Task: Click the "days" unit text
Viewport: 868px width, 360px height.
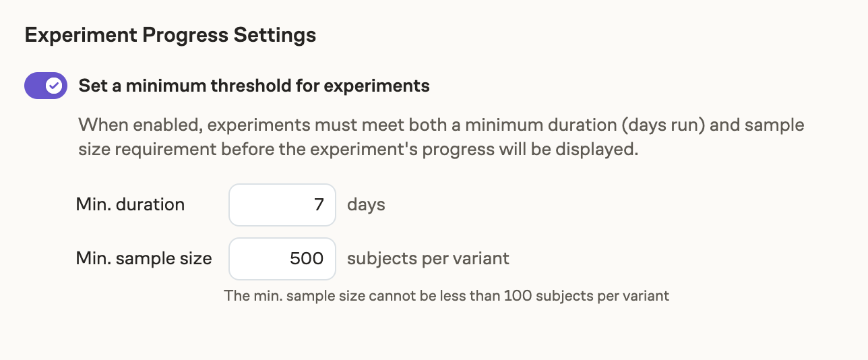Action: 366,205
